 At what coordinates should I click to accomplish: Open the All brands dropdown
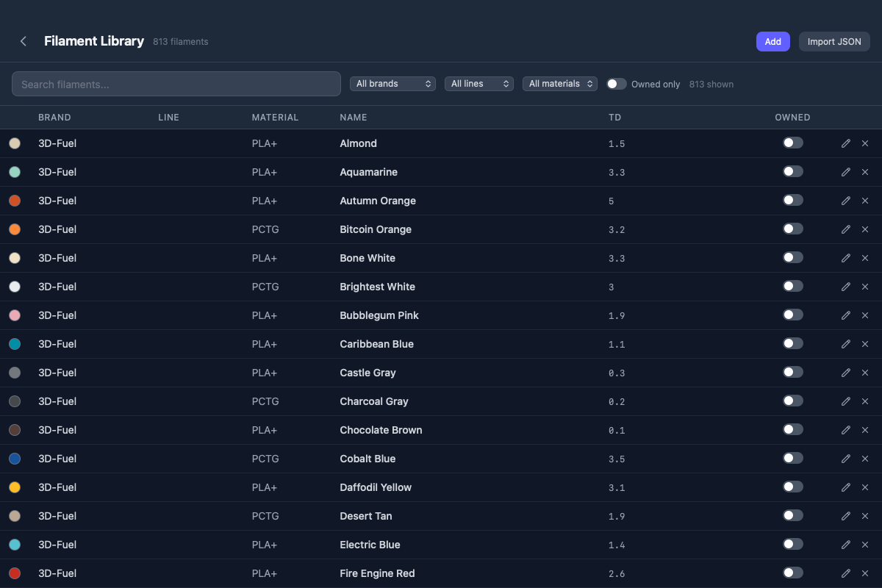pyautogui.click(x=392, y=84)
